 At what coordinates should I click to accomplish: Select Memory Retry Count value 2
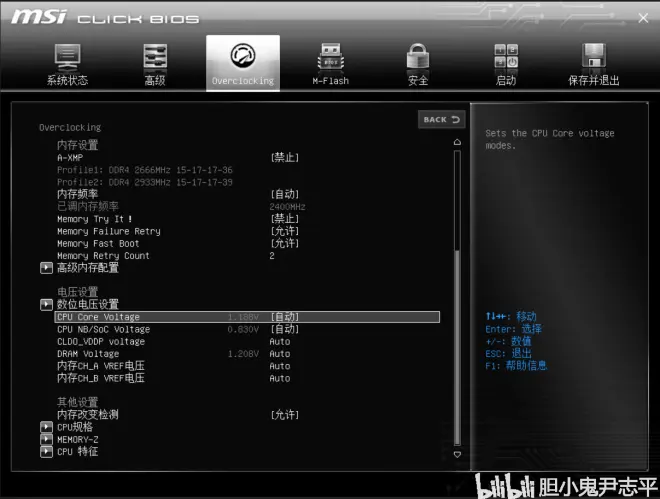click(x=272, y=256)
